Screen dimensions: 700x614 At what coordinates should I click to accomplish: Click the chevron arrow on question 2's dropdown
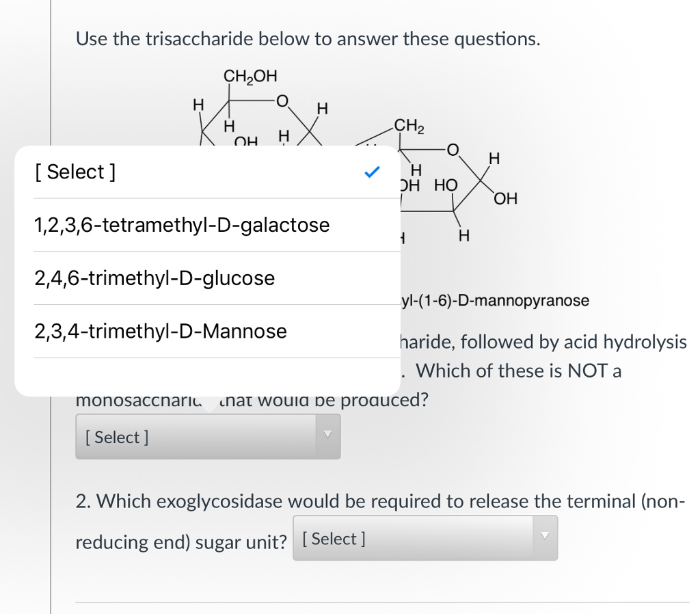pos(545,537)
